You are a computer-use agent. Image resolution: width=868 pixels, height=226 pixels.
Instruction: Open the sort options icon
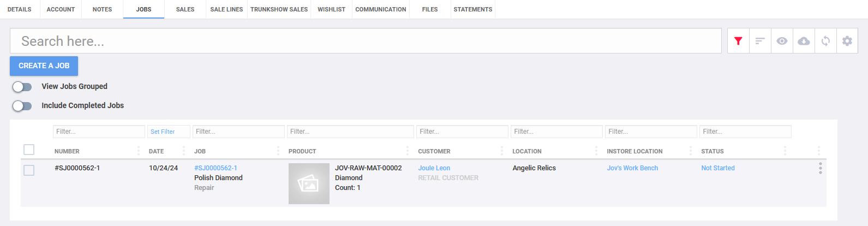tap(760, 41)
